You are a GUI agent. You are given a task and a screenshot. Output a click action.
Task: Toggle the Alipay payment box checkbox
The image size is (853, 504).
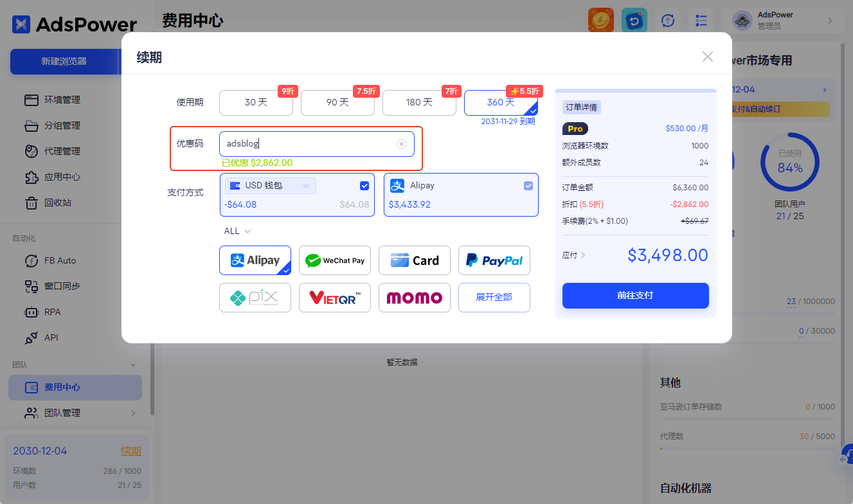[x=528, y=186]
